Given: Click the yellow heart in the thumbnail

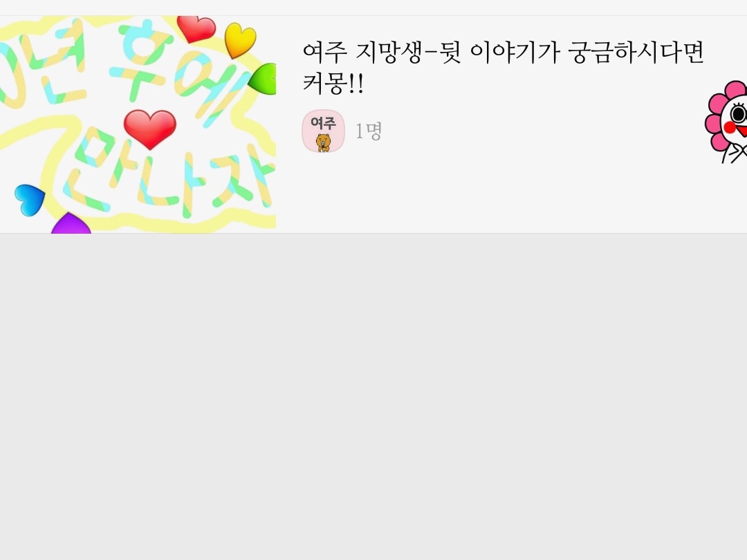Looking at the screenshot, I should (x=240, y=40).
